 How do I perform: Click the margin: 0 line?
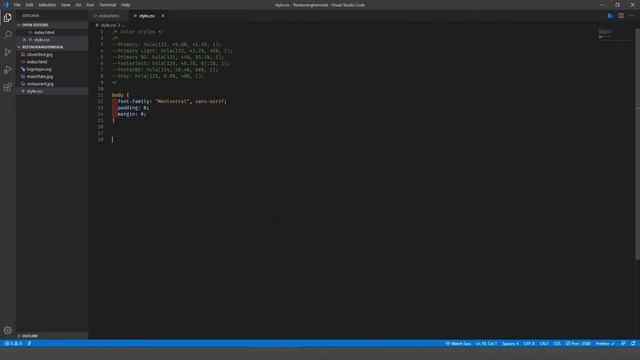(x=131, y=114)
